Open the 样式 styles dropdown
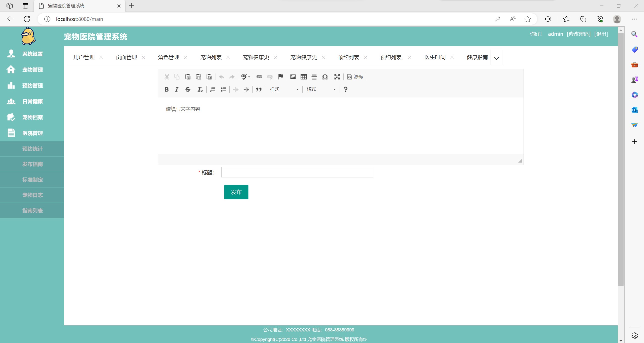The height and width of the screenshot is (343, 644). point(284,89)
